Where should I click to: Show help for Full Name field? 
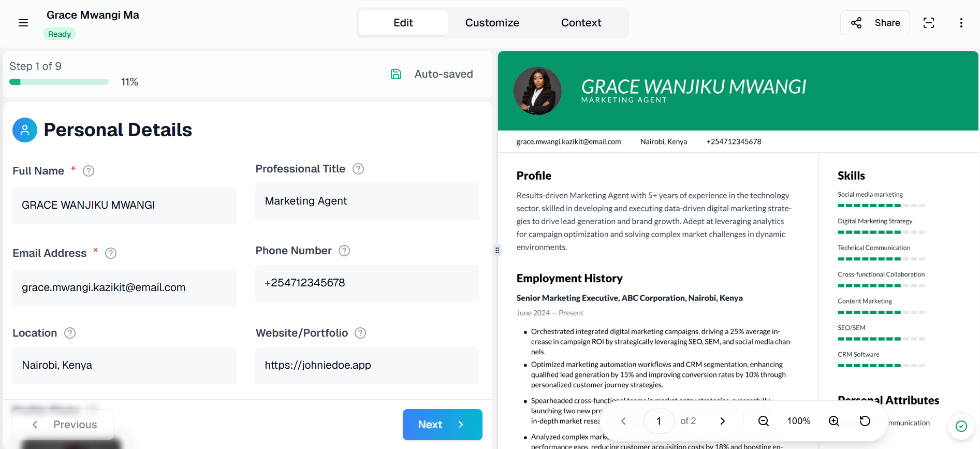pos(89,171)
